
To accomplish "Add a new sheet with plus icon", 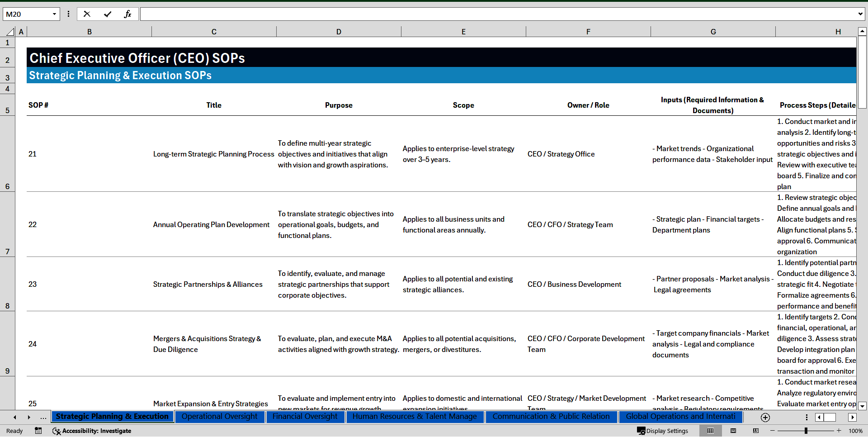I will tap(765, 417).
